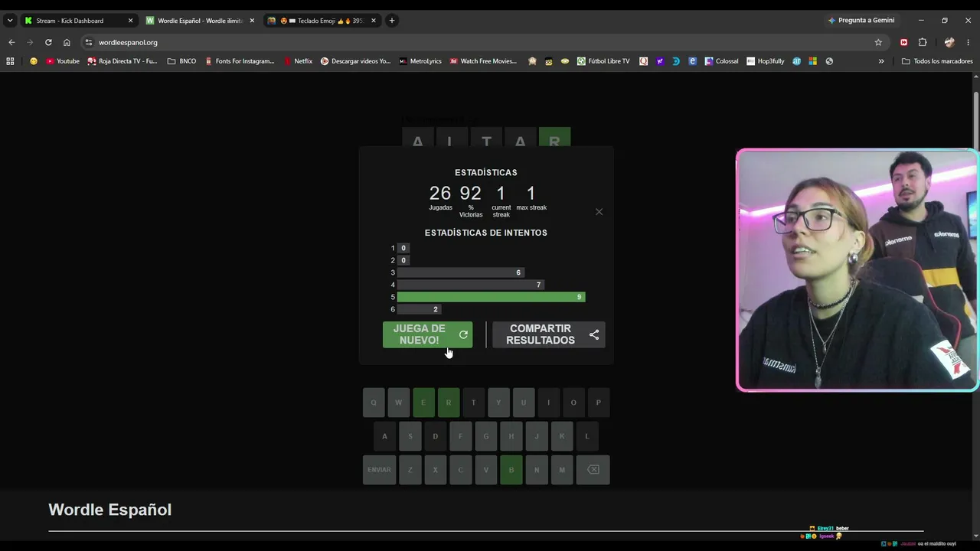Open Fútbol Libre TV bookmark

click(603, 61)
